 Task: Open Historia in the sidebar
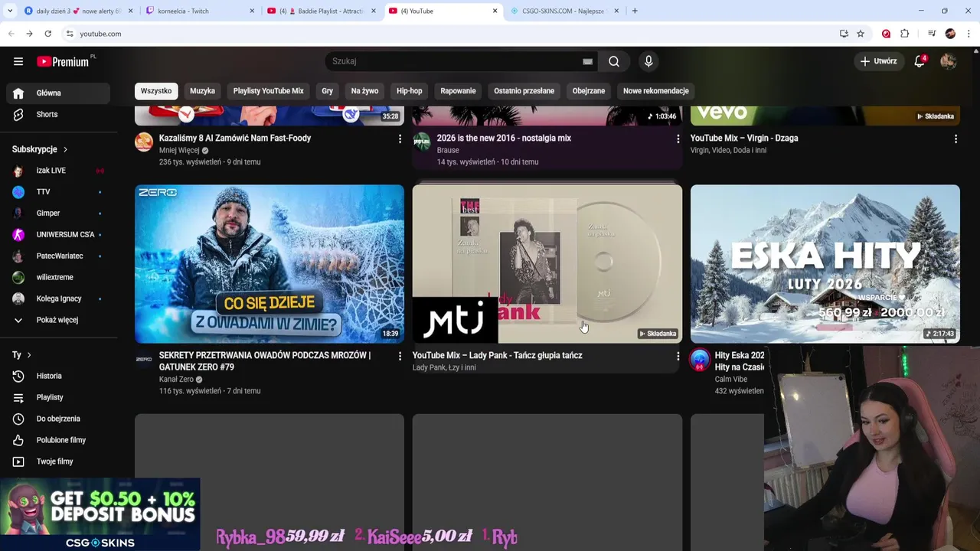click(58, 376)
